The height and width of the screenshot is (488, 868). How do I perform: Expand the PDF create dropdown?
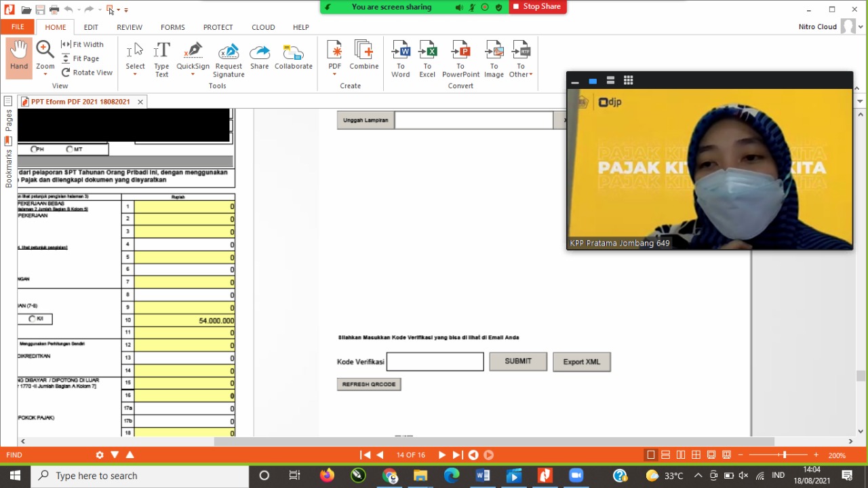pos(334,75)
